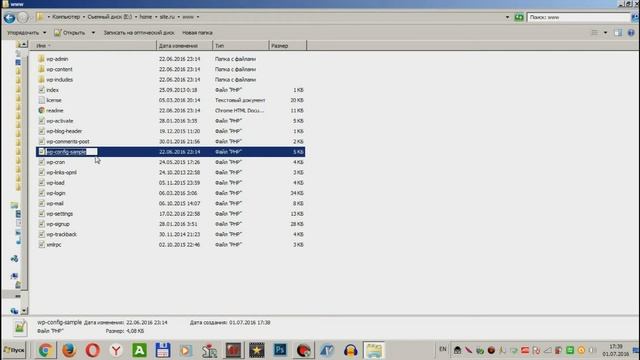Expand breadcrumb arrow after site.ru

click(x=178, y=17)
